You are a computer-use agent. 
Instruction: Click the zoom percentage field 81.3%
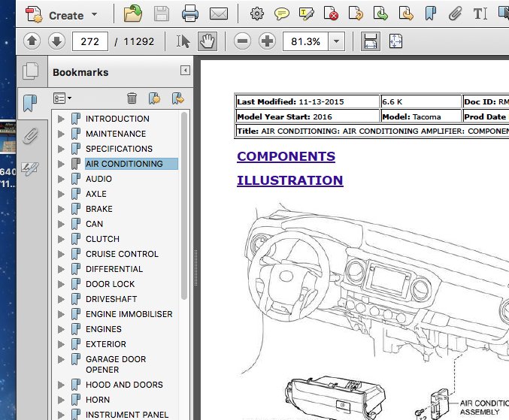pyautogui.click(x=305, y=41)
